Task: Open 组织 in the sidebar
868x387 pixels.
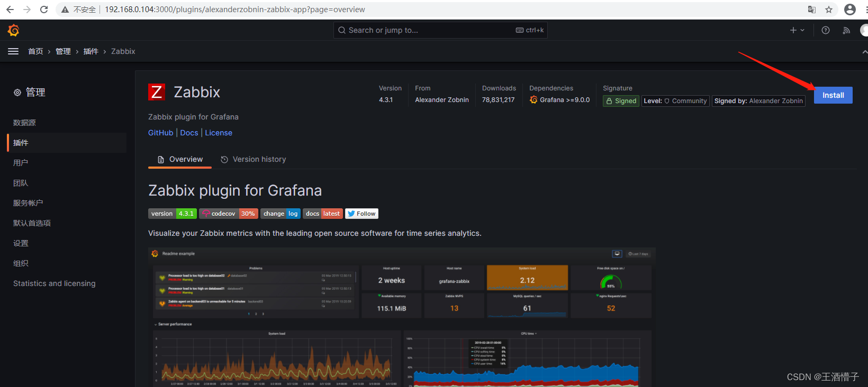Action: tap(67, 263)
